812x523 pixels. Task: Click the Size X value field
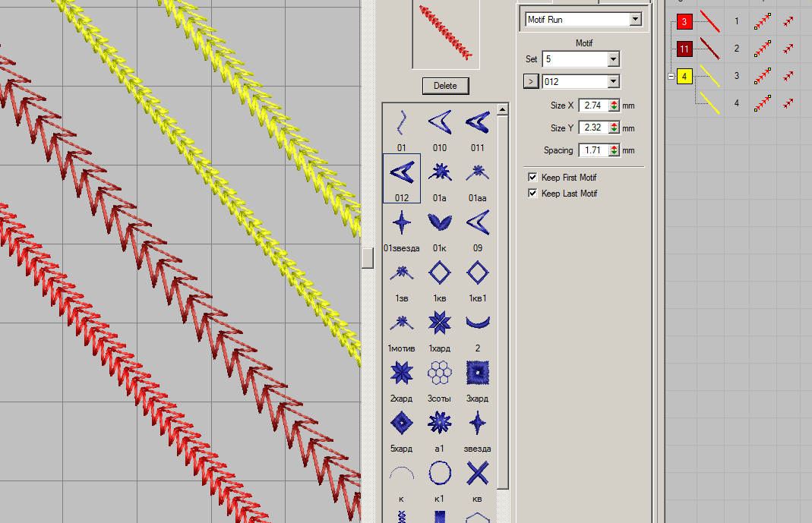(x=593, y=106)
